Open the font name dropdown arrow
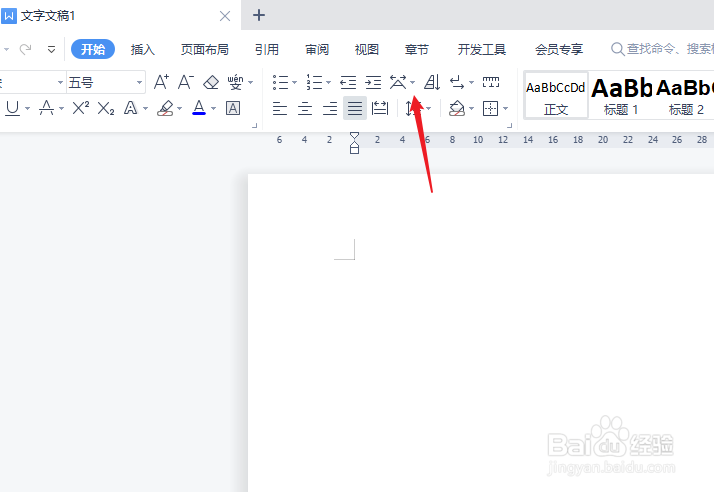Screen dimensions: 714x492 coord(60,82)
